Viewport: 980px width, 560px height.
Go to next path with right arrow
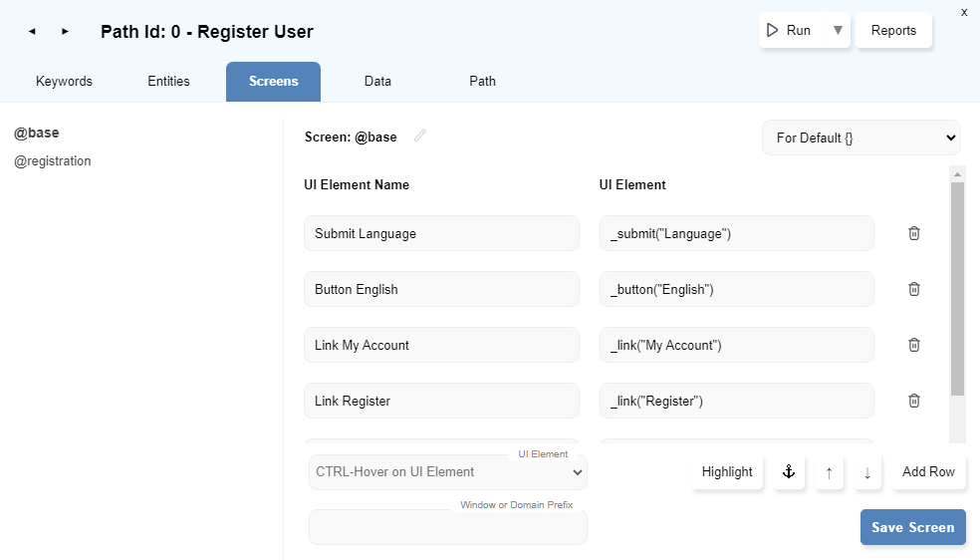pyautogui.click(x=65, y=32)
